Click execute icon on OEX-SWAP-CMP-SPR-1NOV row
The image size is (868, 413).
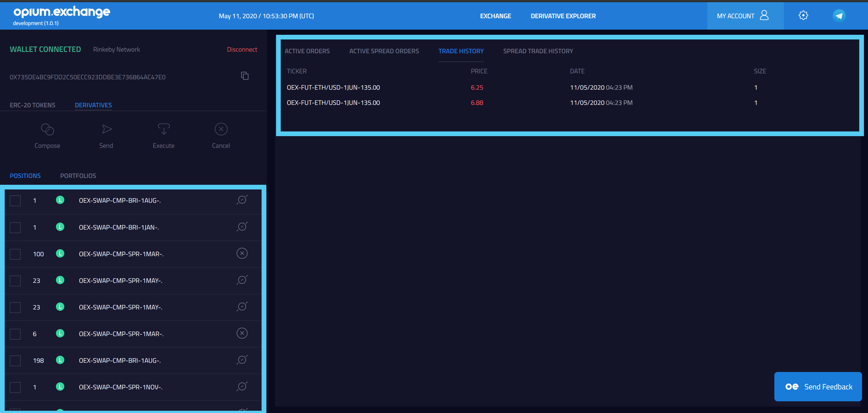[x=242, y=387]
